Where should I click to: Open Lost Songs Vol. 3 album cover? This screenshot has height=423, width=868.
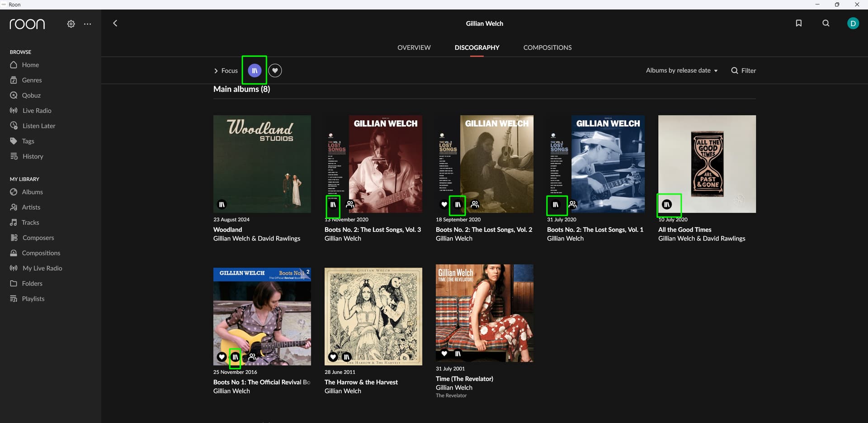373,164
